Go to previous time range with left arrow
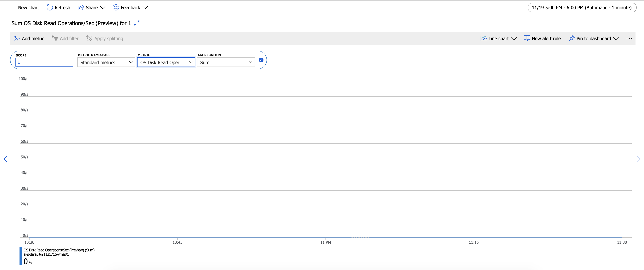Screen dimensions: 644x270 [x=5, y=159]
